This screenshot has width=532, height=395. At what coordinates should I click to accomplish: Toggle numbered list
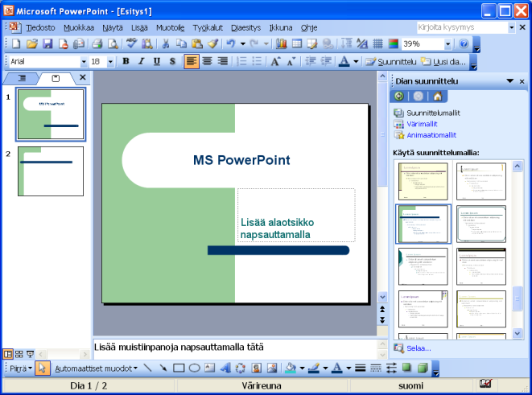click(241, 61)
